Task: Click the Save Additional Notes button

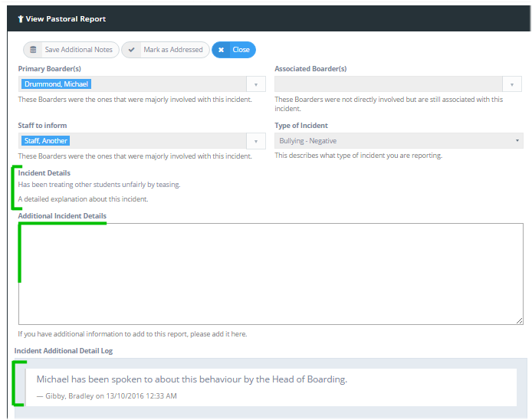Action: point(71,50)
